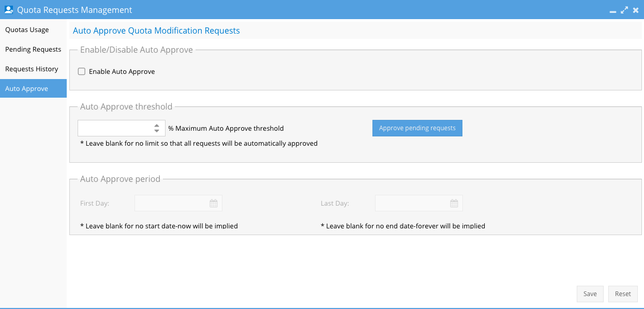Switch to the Quotas Usage tab
The height and width of the screenshot is (309, 644).
[x=27, y=30]
